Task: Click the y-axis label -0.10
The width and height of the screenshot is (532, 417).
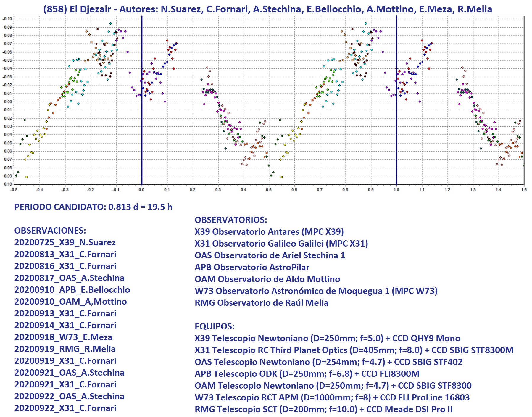Action: point(7,19)
